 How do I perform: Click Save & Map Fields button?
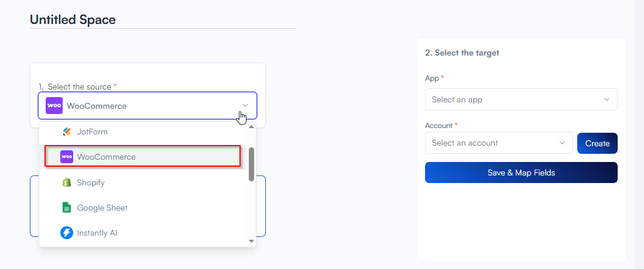[x=521, y=173]
